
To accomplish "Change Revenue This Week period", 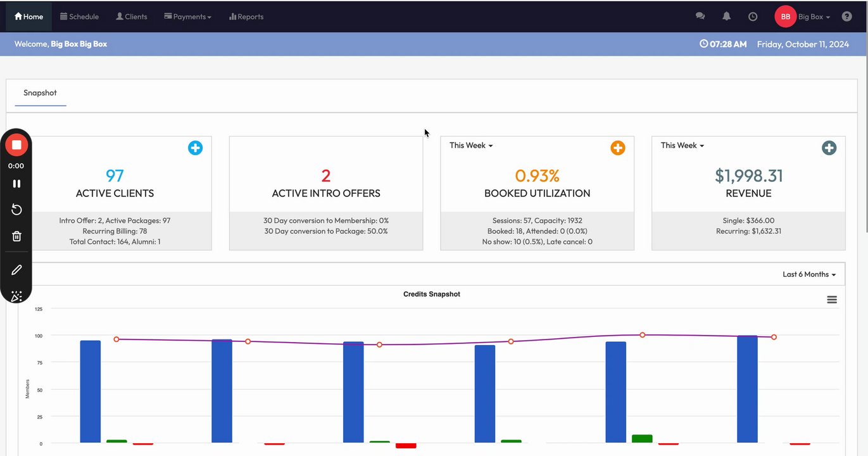I will 682,145.
